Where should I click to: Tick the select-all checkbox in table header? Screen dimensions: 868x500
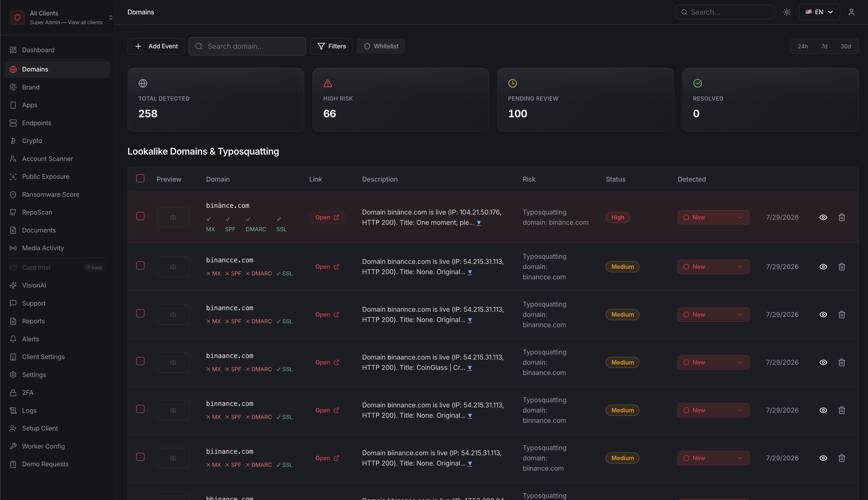[140, 178]
